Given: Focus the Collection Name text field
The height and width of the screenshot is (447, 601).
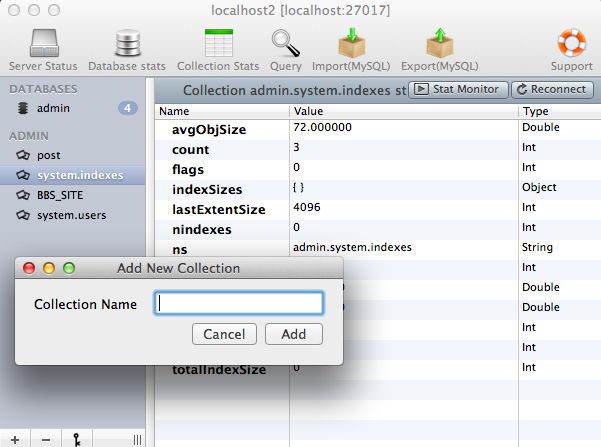Looking at the screenshot, I should 239,304.
